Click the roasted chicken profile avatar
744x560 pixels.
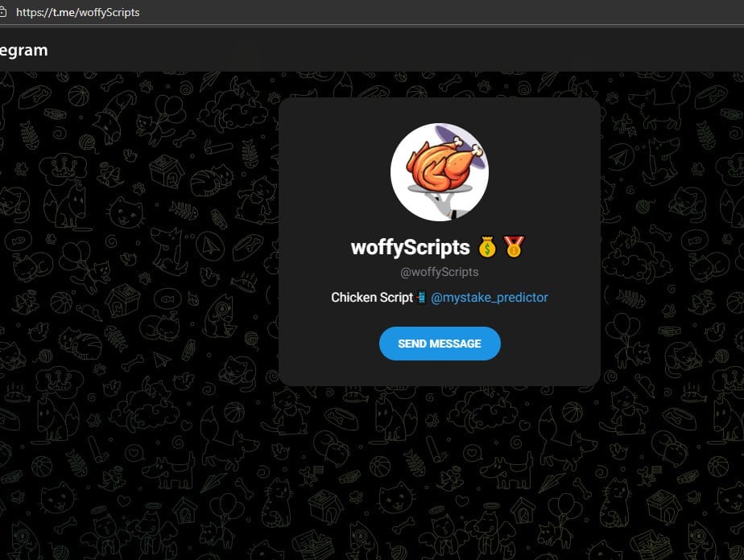440,172
